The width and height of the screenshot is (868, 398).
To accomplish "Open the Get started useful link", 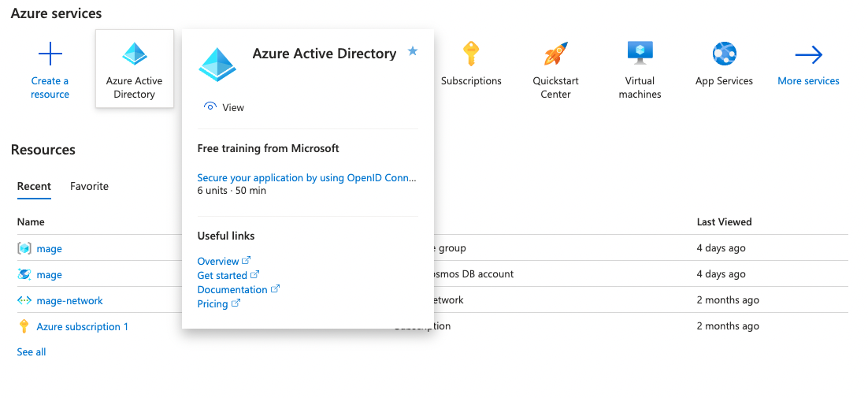I will pos(222,276).
